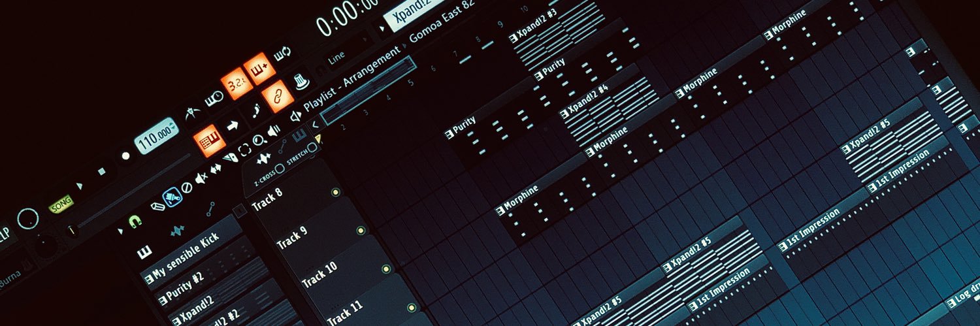Image resolution: width=980 pixels, height=326 pixels.
Task: Click the auto-scroll arrow icon
Action: pos(233,125)
